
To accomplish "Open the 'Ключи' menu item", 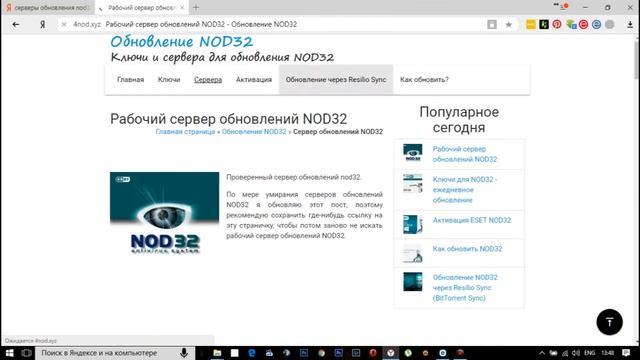I will pyautogui.click(x=169, y=80).
